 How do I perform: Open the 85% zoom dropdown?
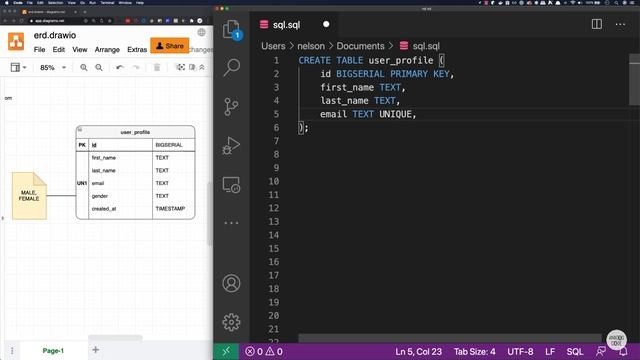tap(53, 67)
